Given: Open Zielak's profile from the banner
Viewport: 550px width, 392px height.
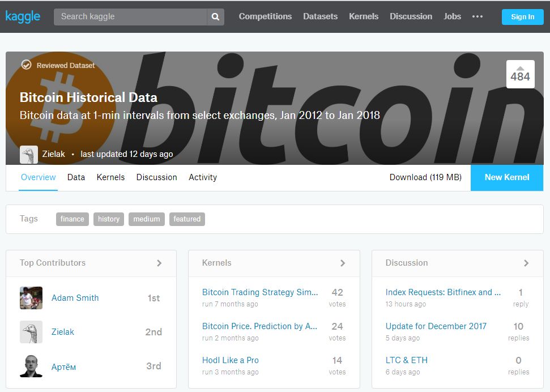Looking at the screenshot, I should point(54,154).
